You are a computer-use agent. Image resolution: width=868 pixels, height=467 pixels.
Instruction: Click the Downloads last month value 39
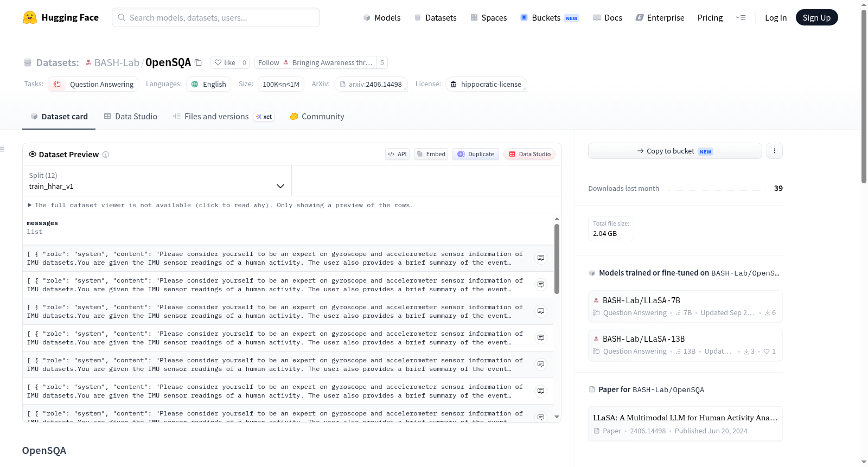tap(778, 188)
